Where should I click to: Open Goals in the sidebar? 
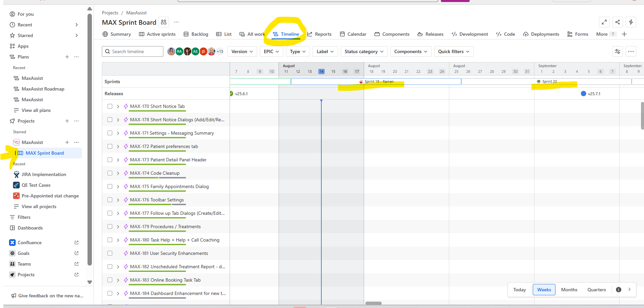tap(23, 253)
